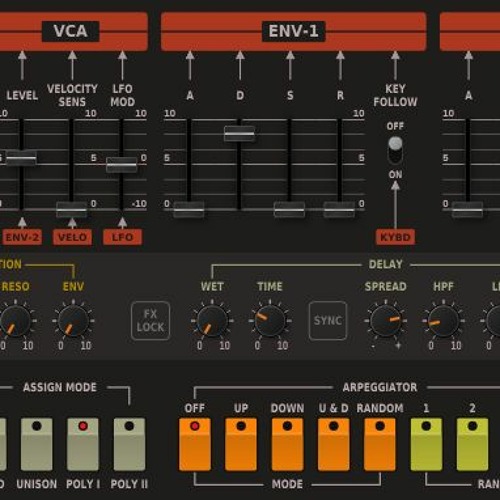The height and width of the screenshot is (500, 500).
Task: Click the ENV knob beside RESO
Action: (x=73, y=321)
